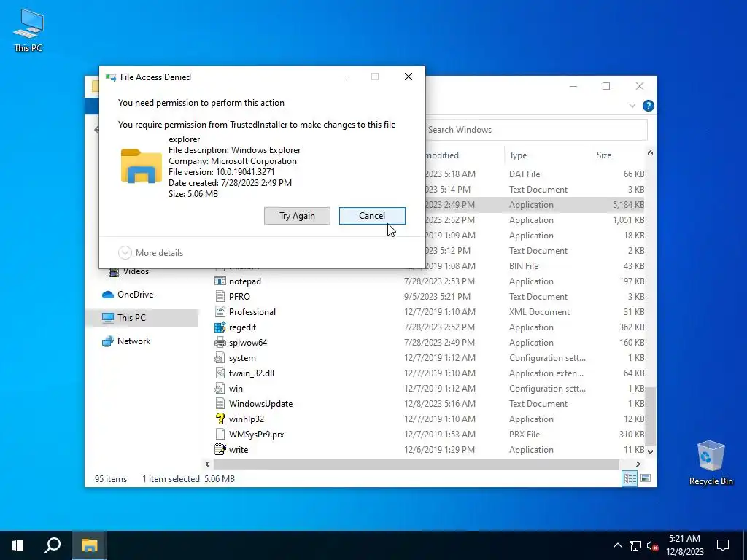This screenshot has height=560, width=747.
Task: Click the win configuration file icon
Action: click(x=220, y=389)
